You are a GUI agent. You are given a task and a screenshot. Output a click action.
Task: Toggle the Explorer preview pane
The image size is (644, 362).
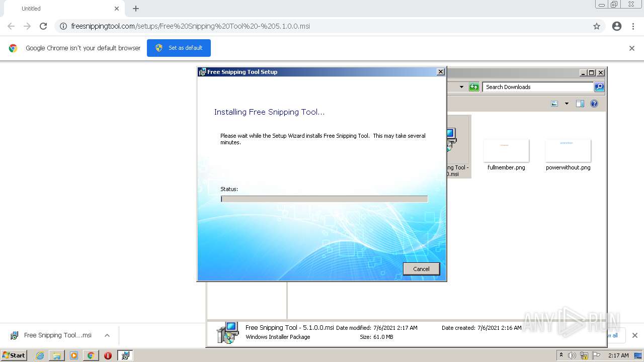click(580, 104)
